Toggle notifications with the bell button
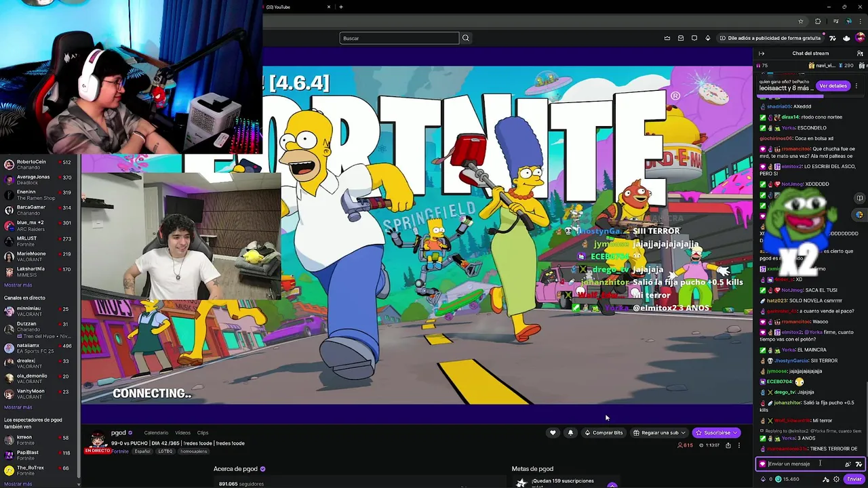Screen dimensions: 868x488 click(570, 432)
